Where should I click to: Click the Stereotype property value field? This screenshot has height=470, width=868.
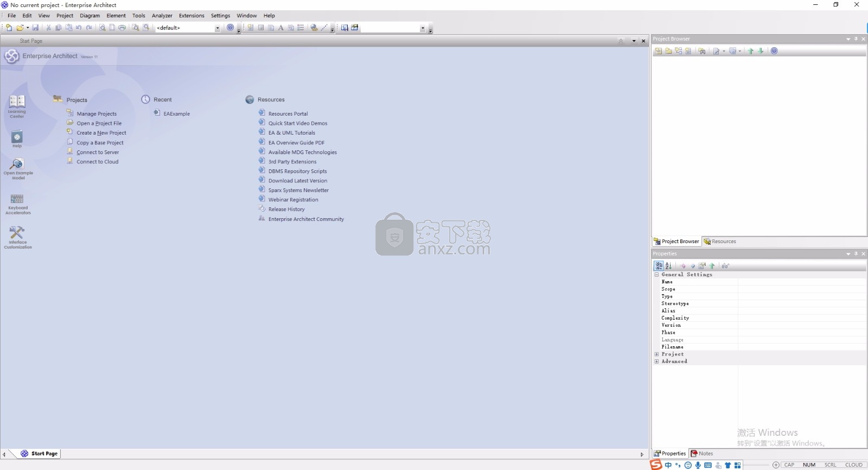pyautogui.click(x=802, y=304)
